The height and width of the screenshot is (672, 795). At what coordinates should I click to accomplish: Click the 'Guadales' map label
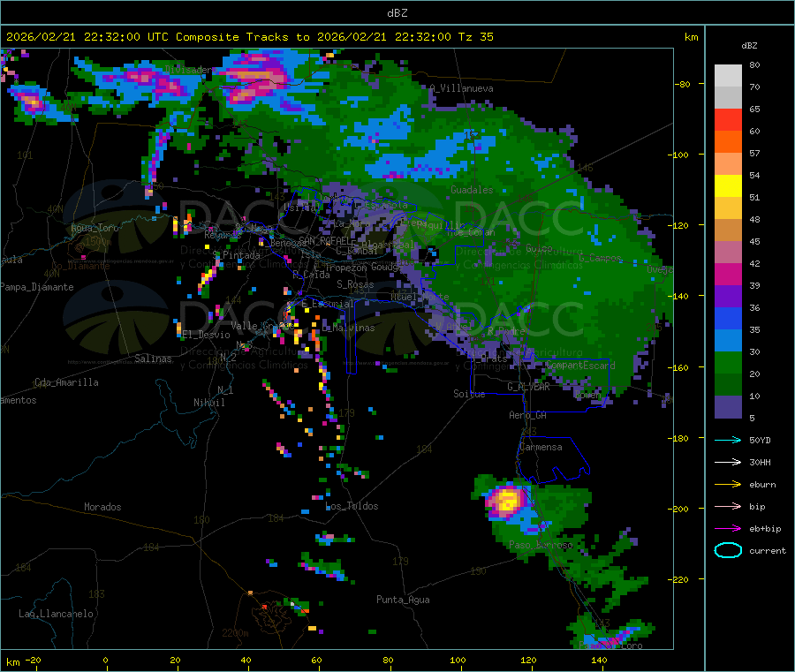pyautogui.click(x=472, y=190)
